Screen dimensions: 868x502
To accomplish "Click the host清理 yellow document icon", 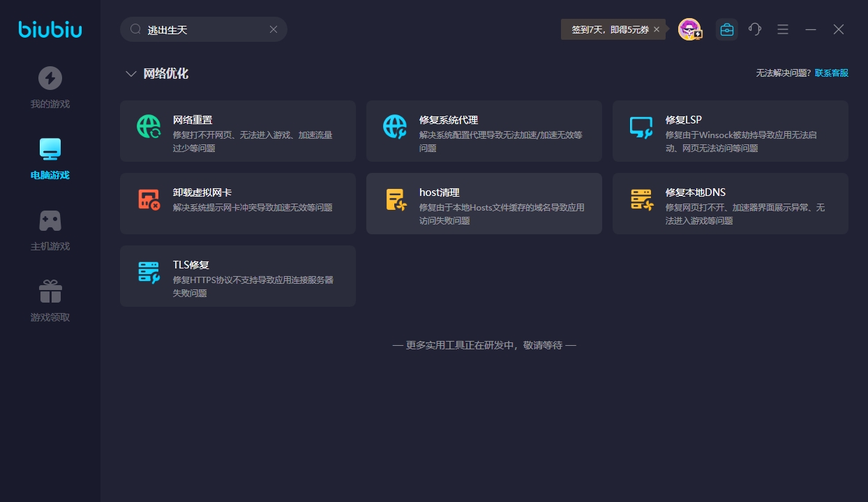I will [396, 199].
